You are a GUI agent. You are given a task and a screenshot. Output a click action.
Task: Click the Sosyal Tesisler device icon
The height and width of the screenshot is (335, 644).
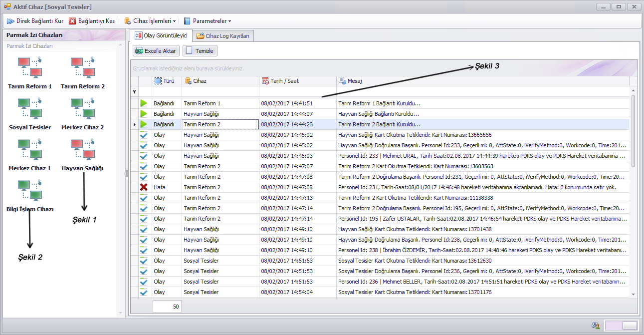click(30, 109)
